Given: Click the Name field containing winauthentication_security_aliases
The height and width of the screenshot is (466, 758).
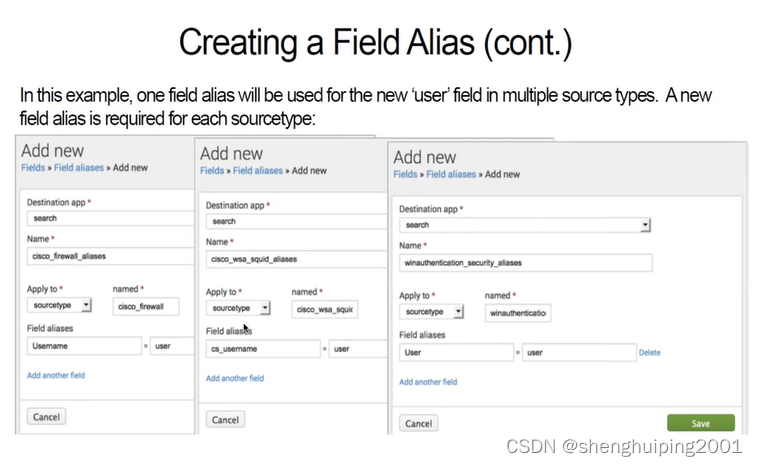Looking at the screenshot, I should (525, 264).
